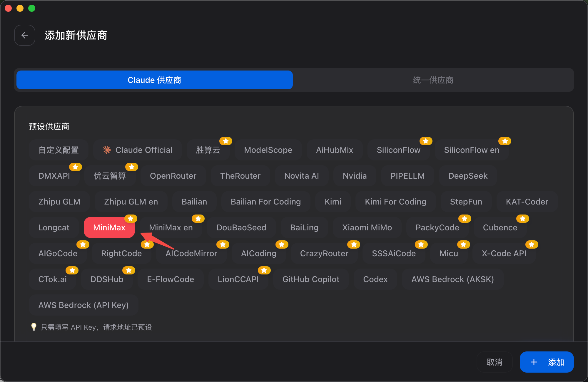
Task: Select the 胜算云 provider preset
Action: [208, 150]
